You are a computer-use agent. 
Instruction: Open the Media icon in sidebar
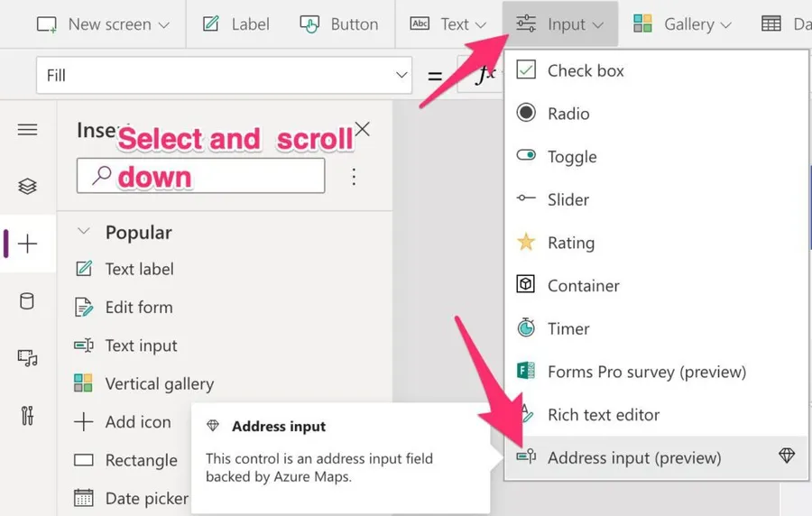27,358
